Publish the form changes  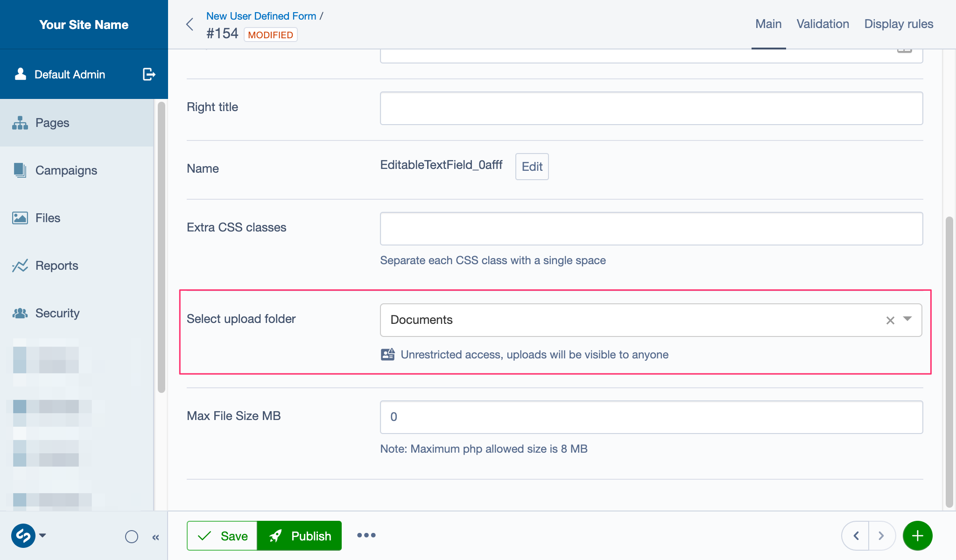coord(300,535)
